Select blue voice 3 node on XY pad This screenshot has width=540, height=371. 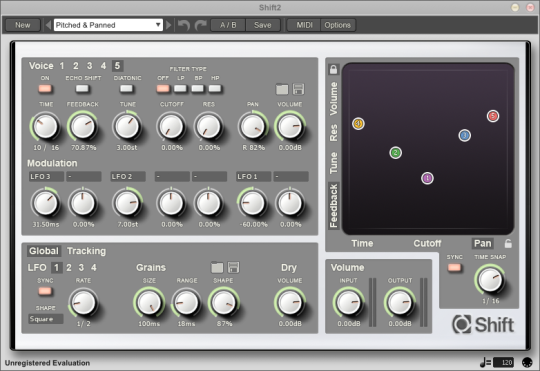[465, 135]
